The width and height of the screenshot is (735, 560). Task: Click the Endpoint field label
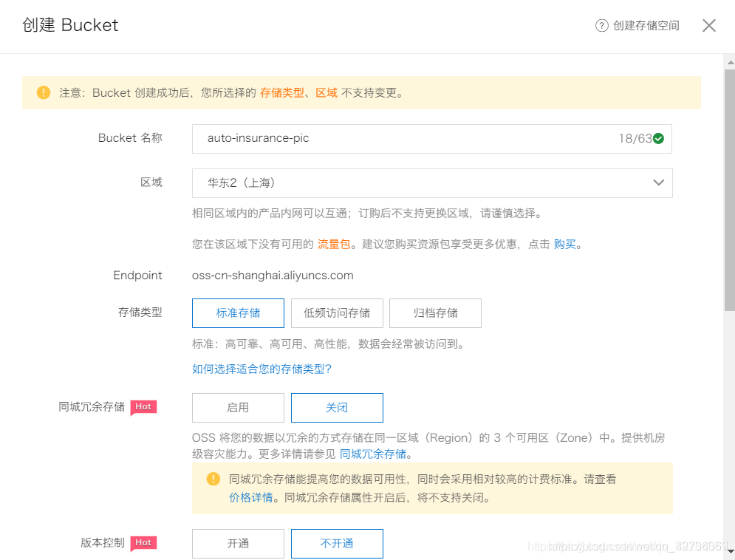(137, 276)
